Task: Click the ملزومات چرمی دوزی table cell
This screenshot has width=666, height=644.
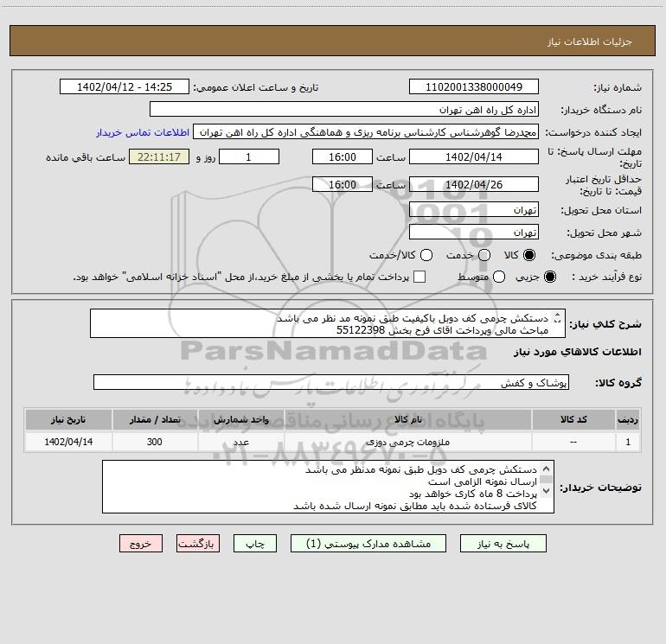Action: 407,442
